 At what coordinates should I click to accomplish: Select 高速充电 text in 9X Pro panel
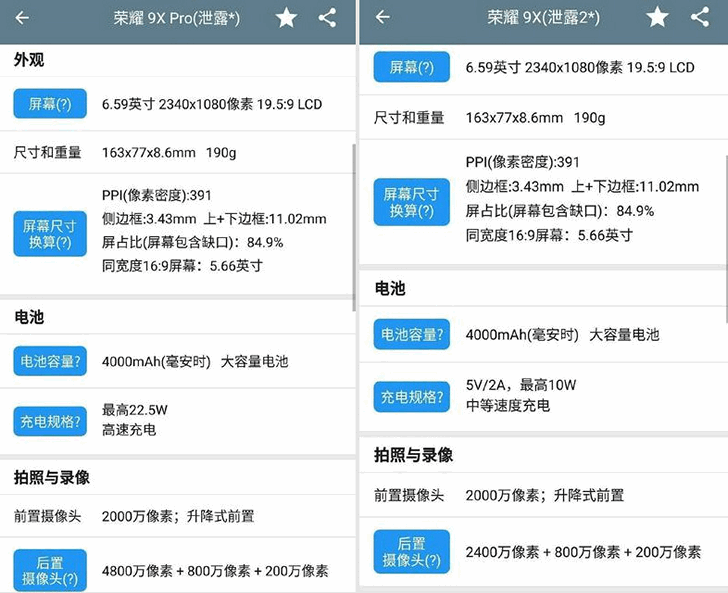pyautogui.click(x=129, y=430)
